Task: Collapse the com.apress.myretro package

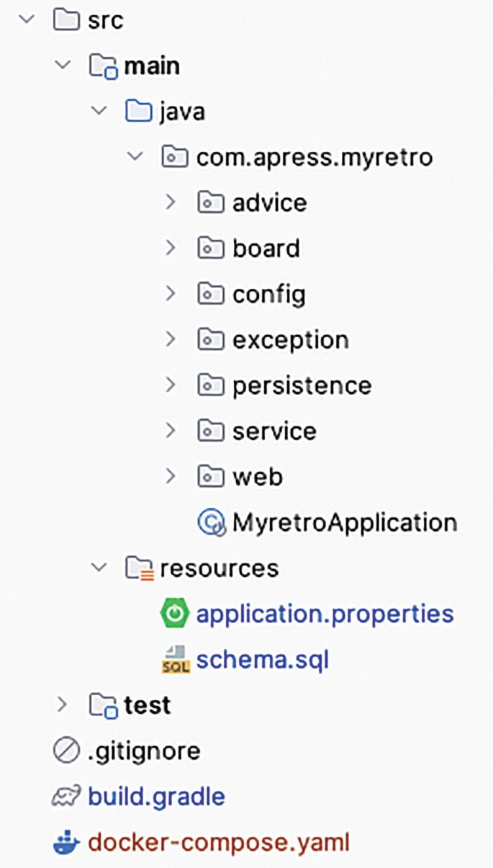Action: [x=133, y=157]
